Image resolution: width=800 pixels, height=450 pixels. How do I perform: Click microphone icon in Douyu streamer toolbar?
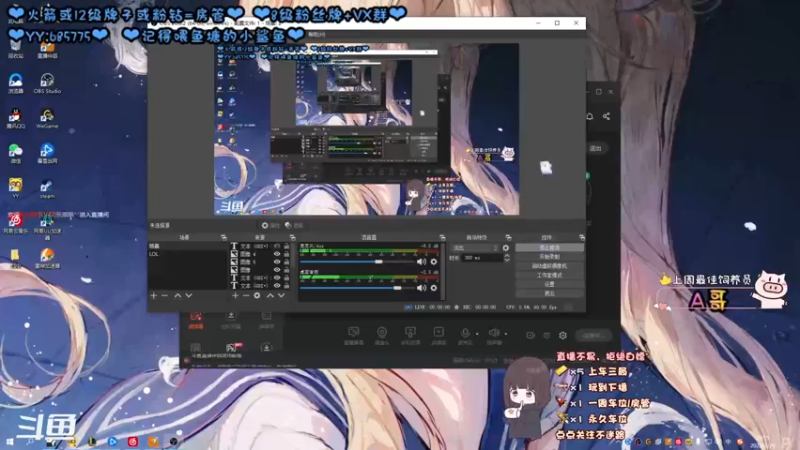465,335
